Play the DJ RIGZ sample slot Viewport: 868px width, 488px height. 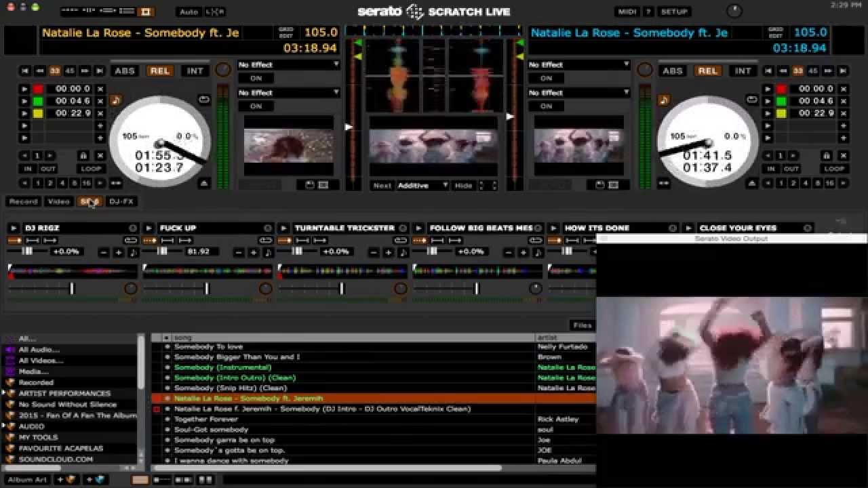[13, 228]
